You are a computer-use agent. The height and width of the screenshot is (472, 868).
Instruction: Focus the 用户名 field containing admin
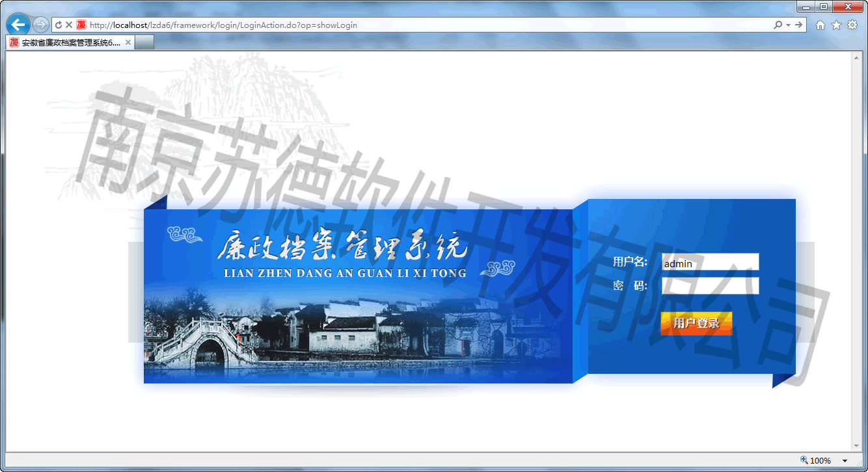coord(710,261)
